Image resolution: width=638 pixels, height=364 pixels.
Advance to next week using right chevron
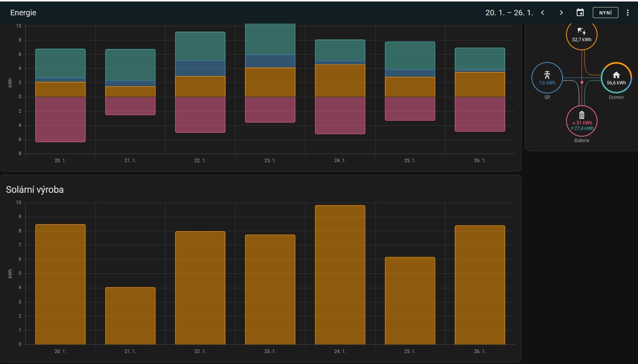coord(561,13)
